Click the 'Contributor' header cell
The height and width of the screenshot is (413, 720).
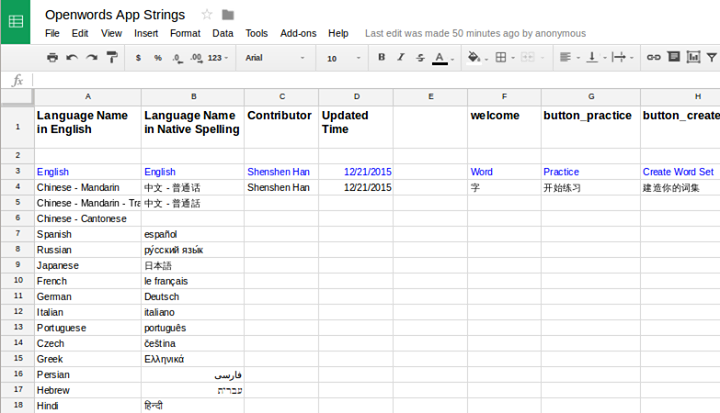(x=281, y=127)
